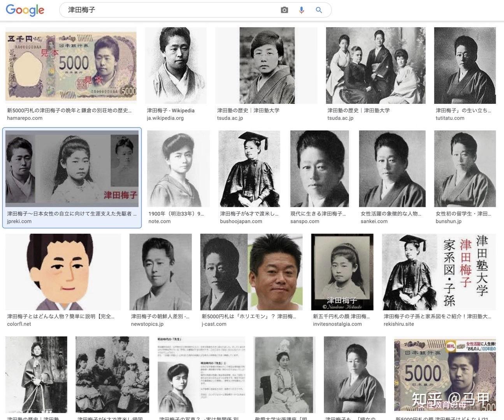Open bottom-row group photo of girls seated
Image resolution: width=504 pixels, height=420 pixels.
click(112, 374)
